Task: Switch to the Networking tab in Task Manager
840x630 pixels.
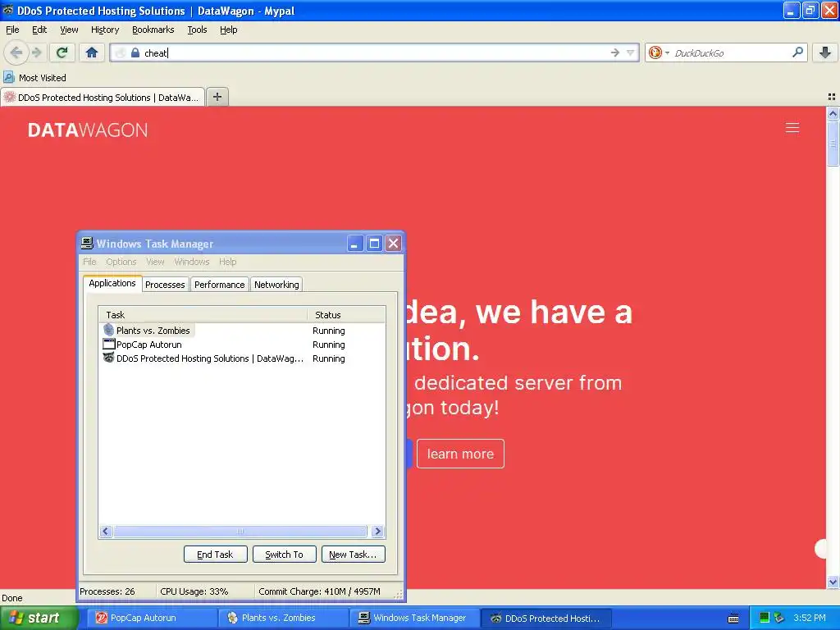Action: (x=276, y=285)
